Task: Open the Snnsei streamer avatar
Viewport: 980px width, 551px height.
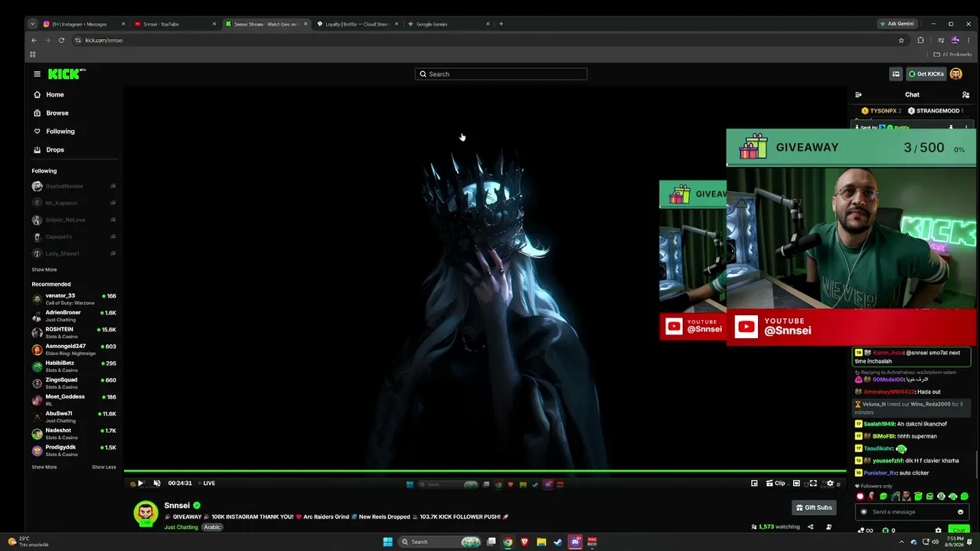Action: [145, 514]
